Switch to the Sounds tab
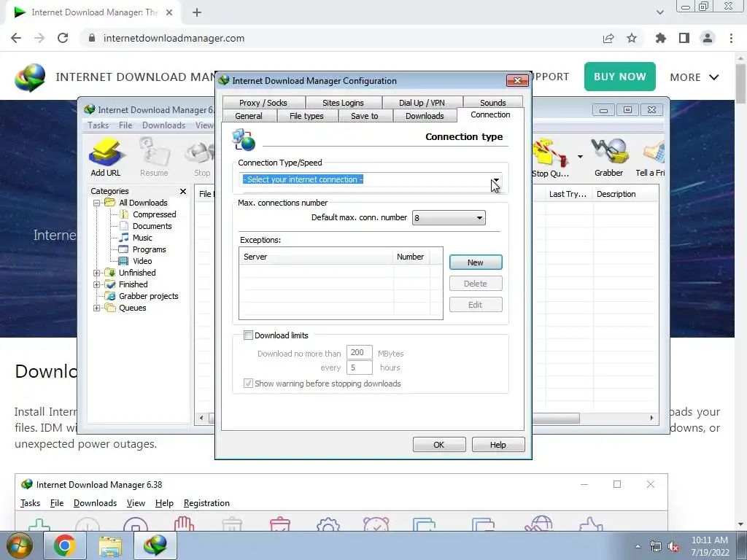 click(493, 103)
